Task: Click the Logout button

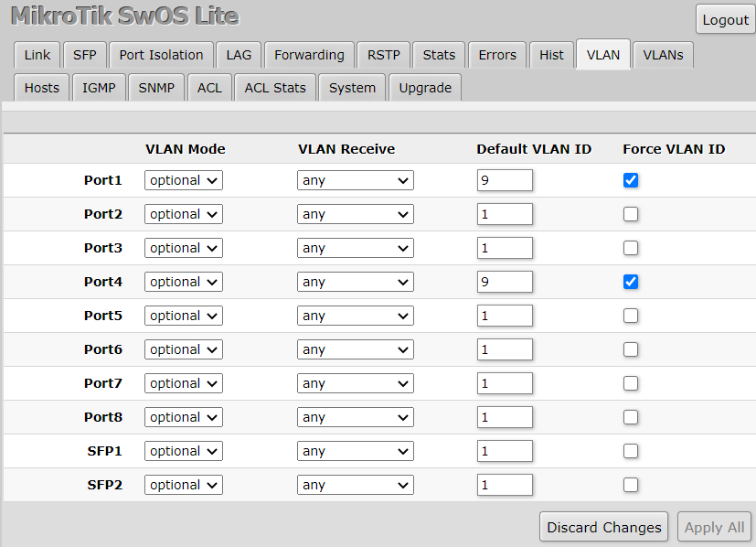Action: point(725,19)
